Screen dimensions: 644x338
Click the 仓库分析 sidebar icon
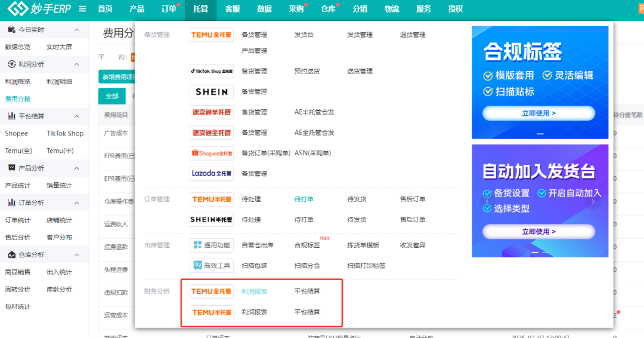11,254
